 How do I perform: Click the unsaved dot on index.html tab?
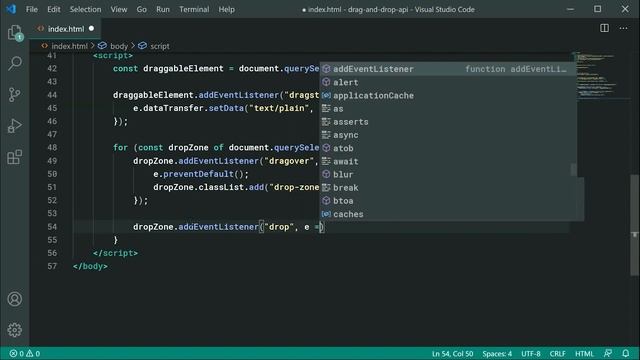click(91, 29)
